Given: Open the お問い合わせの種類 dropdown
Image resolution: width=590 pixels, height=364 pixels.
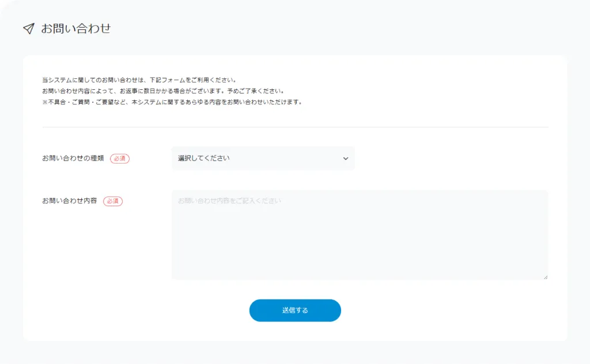Looking at the screenshot, I should 263,158.
